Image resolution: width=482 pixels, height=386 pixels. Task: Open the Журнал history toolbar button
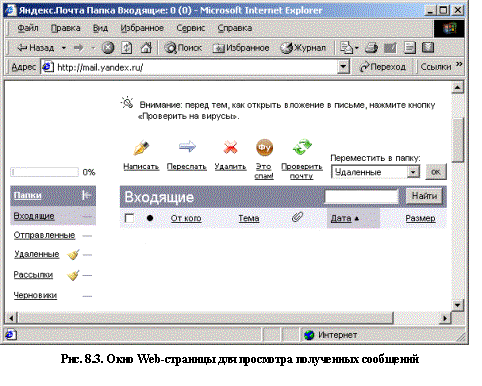click(303, 48)
